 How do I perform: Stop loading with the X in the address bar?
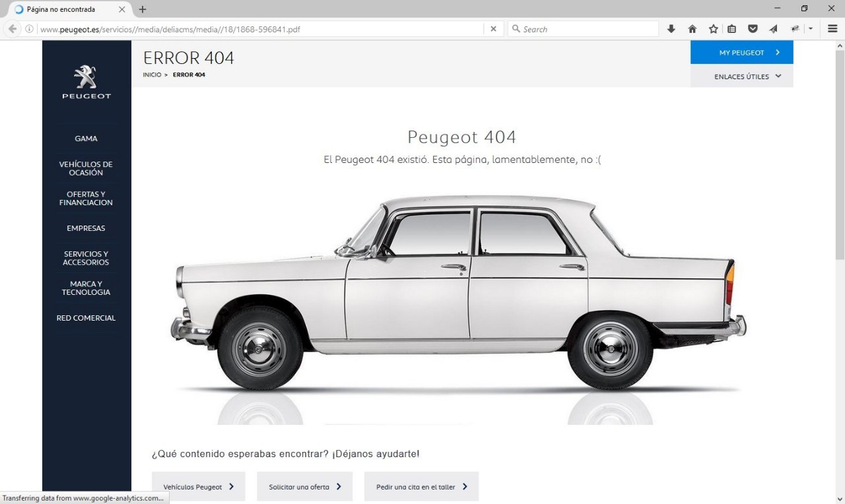point(493,29)
